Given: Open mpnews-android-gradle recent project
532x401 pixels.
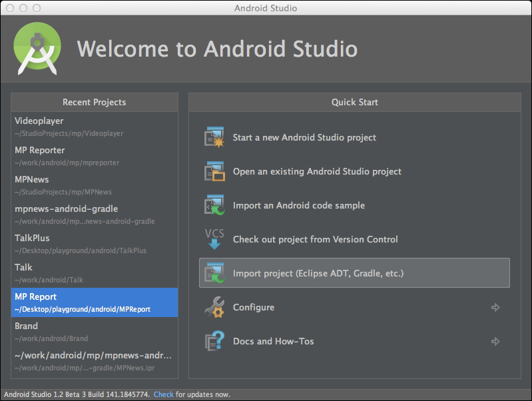Looking at the screenshot, I should (x=95, y=214).
